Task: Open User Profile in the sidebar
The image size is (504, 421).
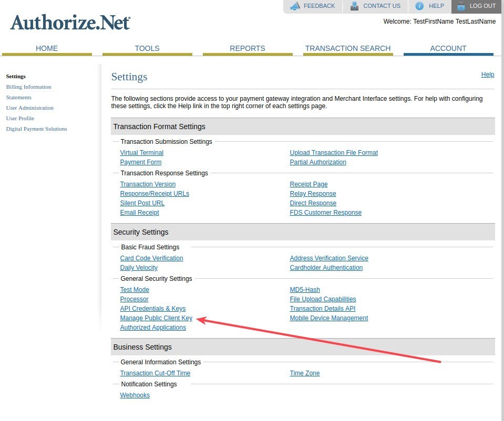Action: (x=20, y=119)
